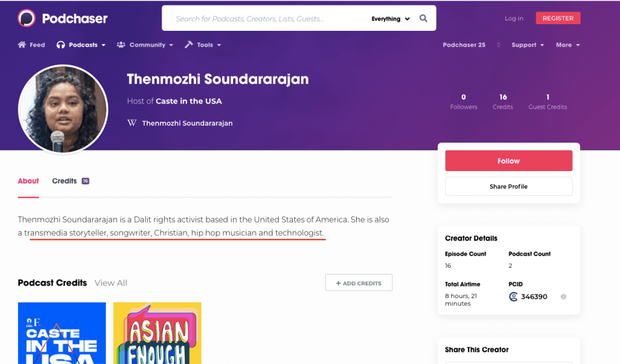620x364 pixels.
Task: Select the About tab
Action: click(x=28, y=181)
